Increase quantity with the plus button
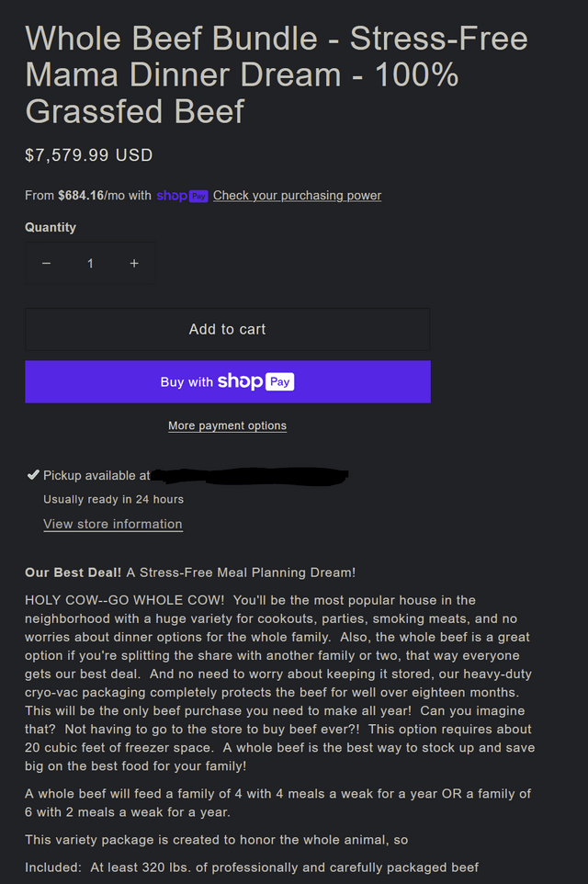Image resolution: width=588 pixels, height=884 pixels. [134, 264]
